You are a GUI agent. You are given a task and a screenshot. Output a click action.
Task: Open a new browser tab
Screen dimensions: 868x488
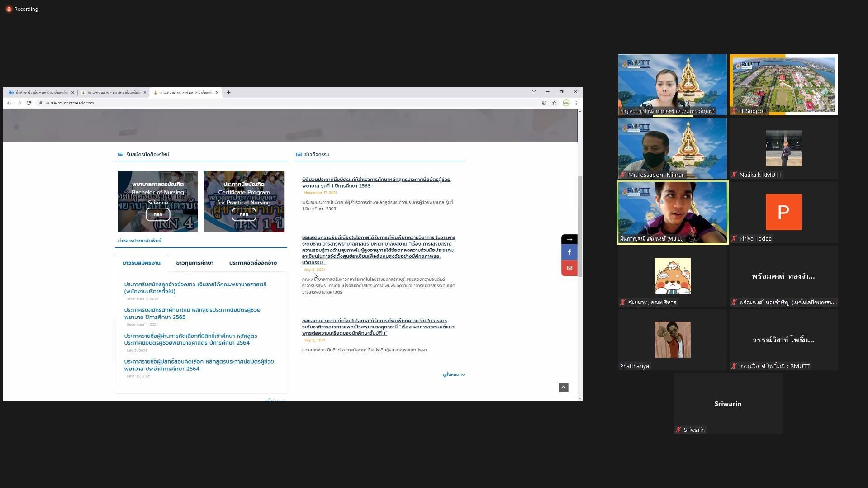pyautogui.click(x=228, y=92)
